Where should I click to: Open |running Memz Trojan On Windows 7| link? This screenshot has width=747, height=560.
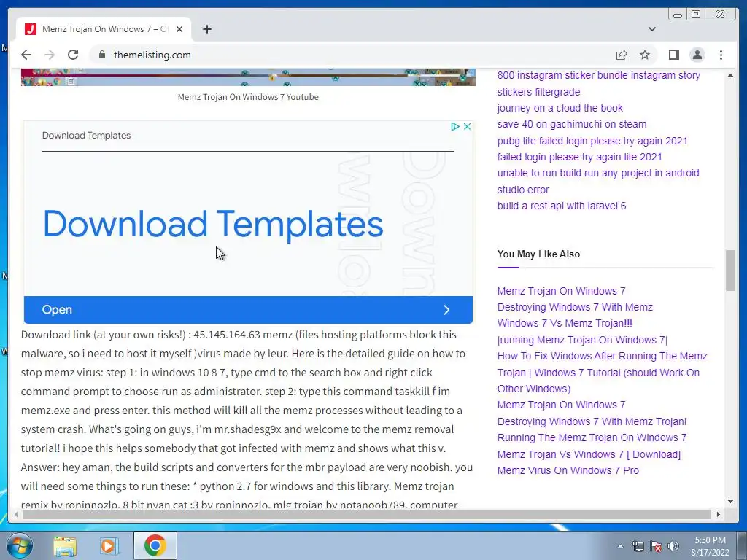click(582, 340)
